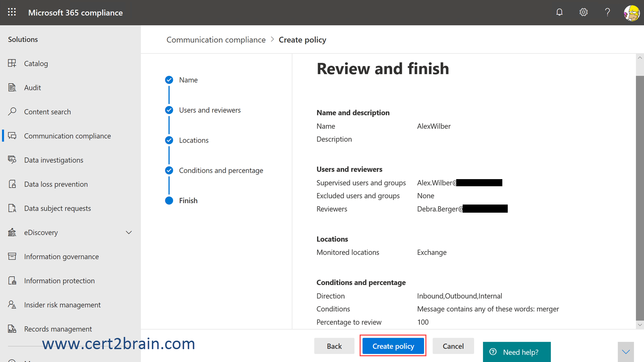The image size is (644, 362).
Task: Click the Excluded users value None
Action: point(426,196)
